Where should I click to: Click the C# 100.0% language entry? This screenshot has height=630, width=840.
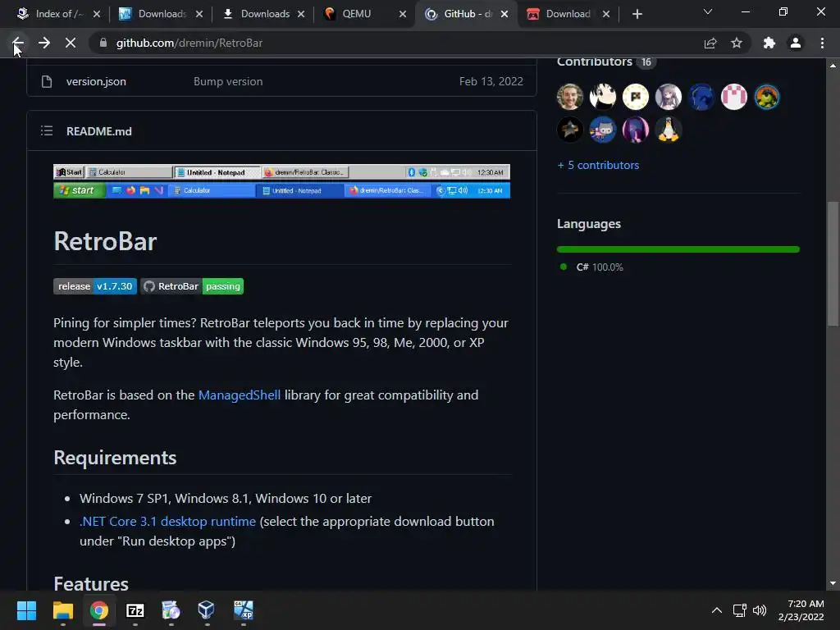pyautogui.click(x=592, y=267)
